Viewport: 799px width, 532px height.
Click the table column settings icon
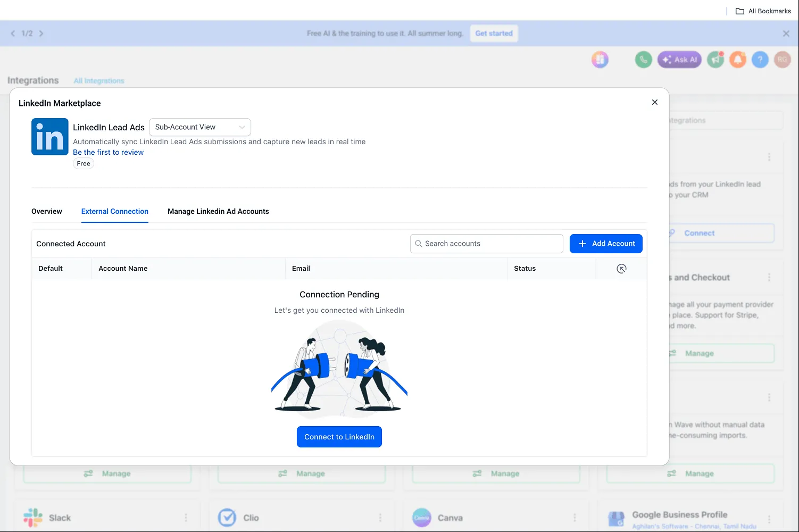pos(621,269)
